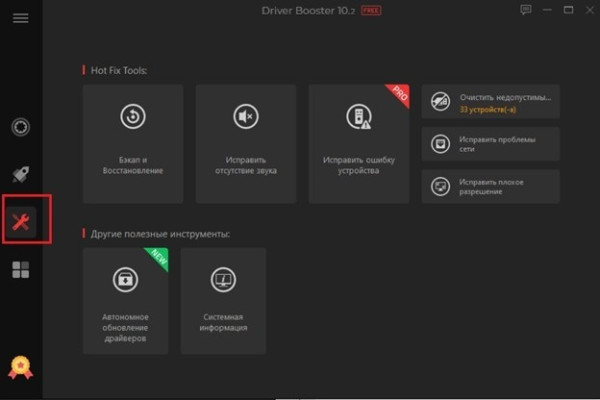Viewport: 600px width, 400px height.
Task: Open the Boost rocket section
Action: 21,175
